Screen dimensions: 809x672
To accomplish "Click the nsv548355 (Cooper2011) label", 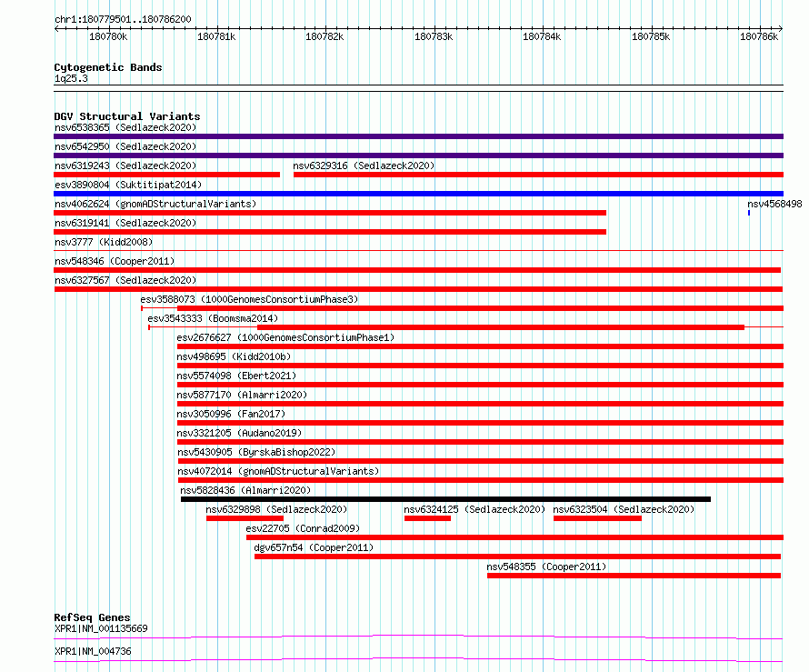I will point(546,567).
